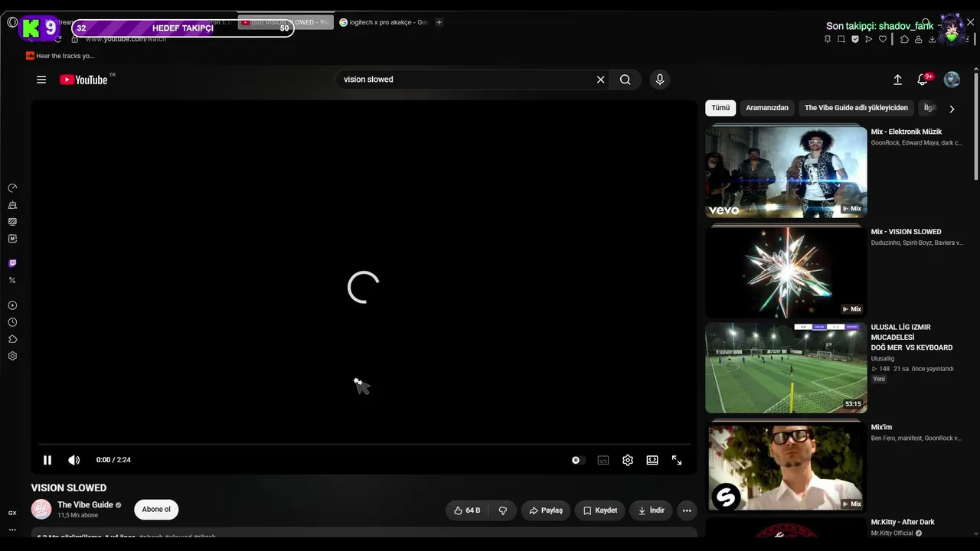
Task: Open the Mr.Kitty - After Dark title
Action: coord(903,522)
